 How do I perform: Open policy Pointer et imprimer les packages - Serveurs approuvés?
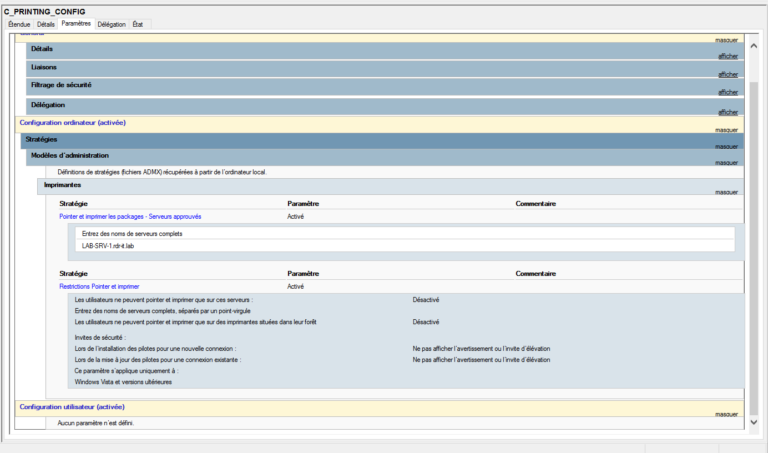click(130, 216)
